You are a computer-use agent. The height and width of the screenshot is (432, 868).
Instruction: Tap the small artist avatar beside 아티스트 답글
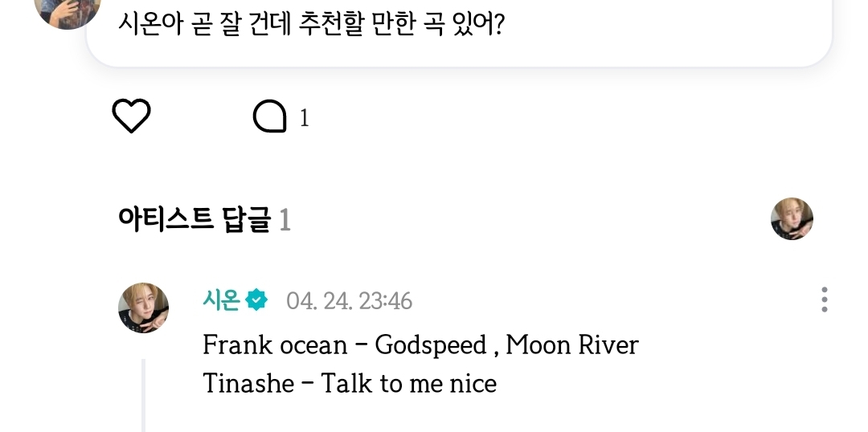pyautogui.click(x=792, y=218)
